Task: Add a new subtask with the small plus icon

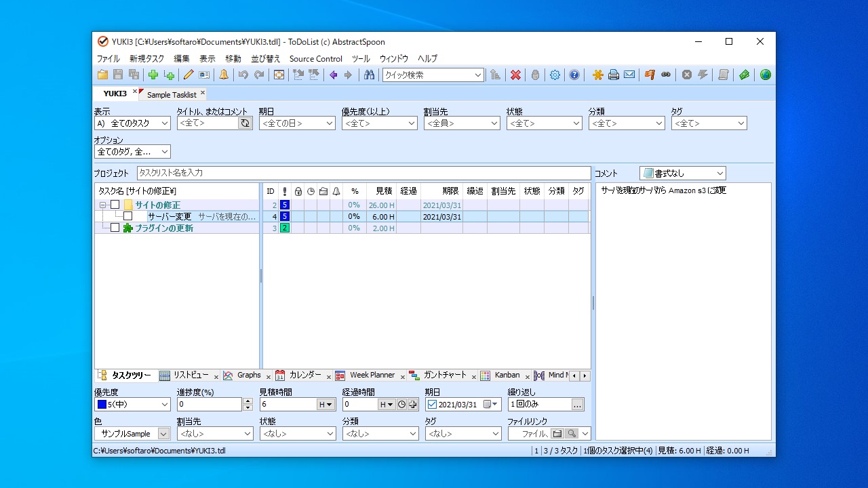Action: (x=169, y=75)
